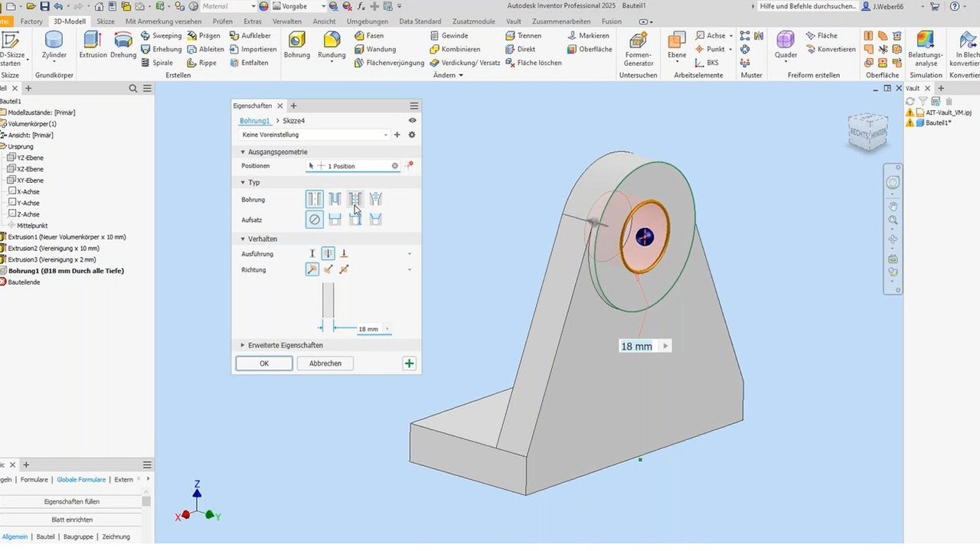
Task: Click Eigenschaften füllen button
Action: (x=71, y=501)
